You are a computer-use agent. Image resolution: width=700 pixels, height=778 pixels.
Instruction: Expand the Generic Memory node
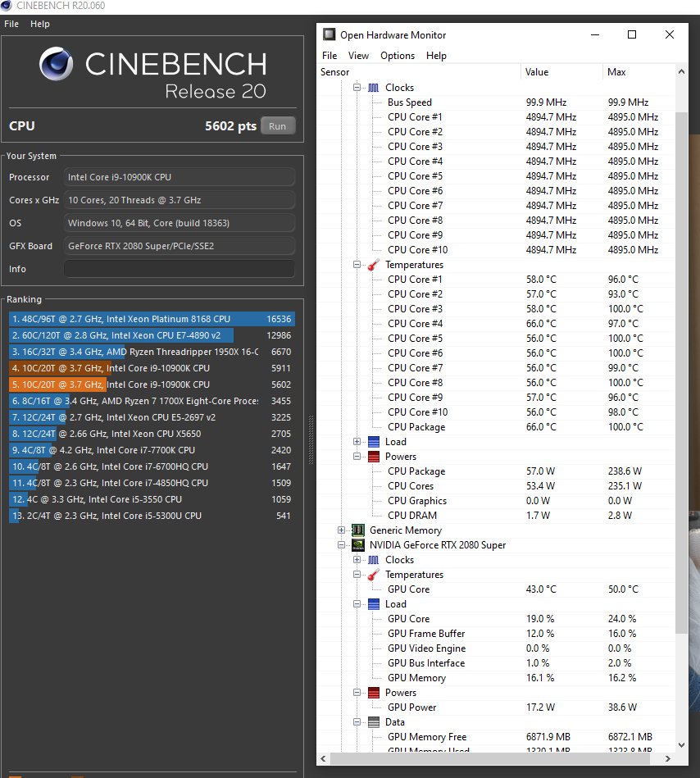[341, 530]
